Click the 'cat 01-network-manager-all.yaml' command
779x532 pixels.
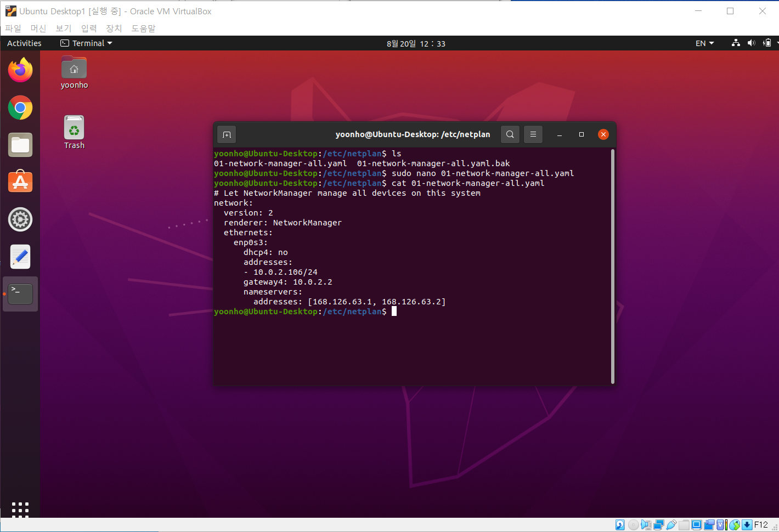[x=468, y=183]
